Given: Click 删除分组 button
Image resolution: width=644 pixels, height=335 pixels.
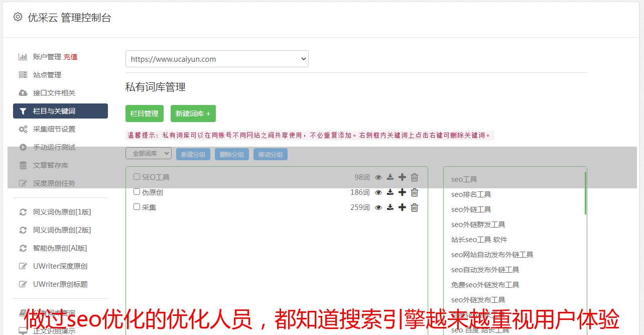Looking at the screenshot, I should tap(232, 154).
